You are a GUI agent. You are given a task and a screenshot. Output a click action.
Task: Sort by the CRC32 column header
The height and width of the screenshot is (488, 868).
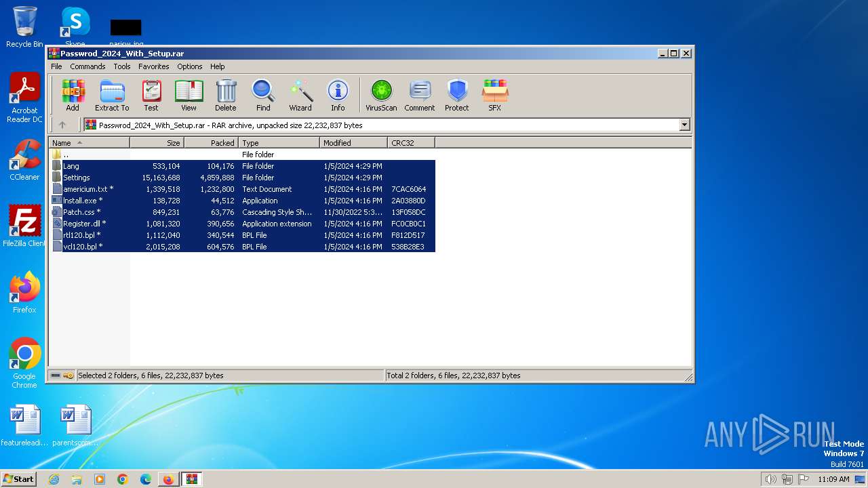pyautogui.click(x=411, y=143)
